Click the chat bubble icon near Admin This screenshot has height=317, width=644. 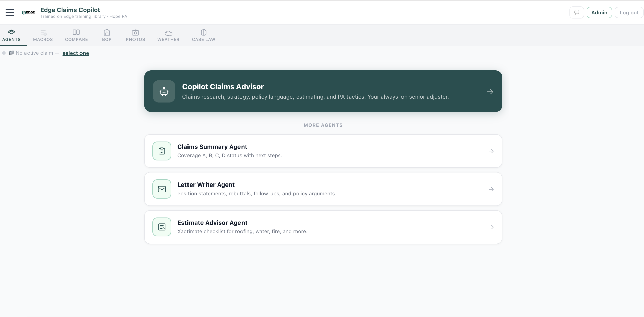577,12
